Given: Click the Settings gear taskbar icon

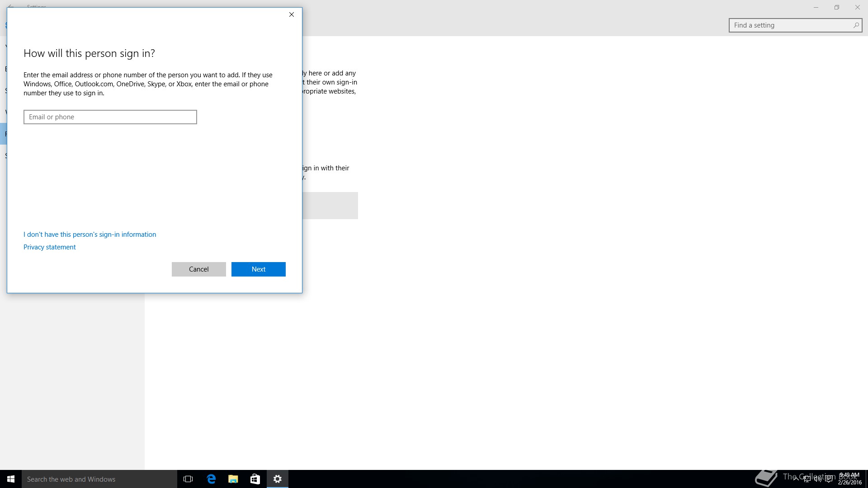Looking at the screenshot, I should (278, 479).
